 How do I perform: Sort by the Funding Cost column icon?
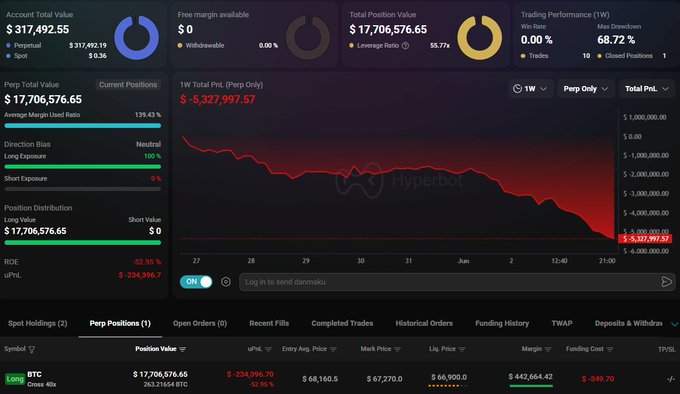tap(610, 349)
